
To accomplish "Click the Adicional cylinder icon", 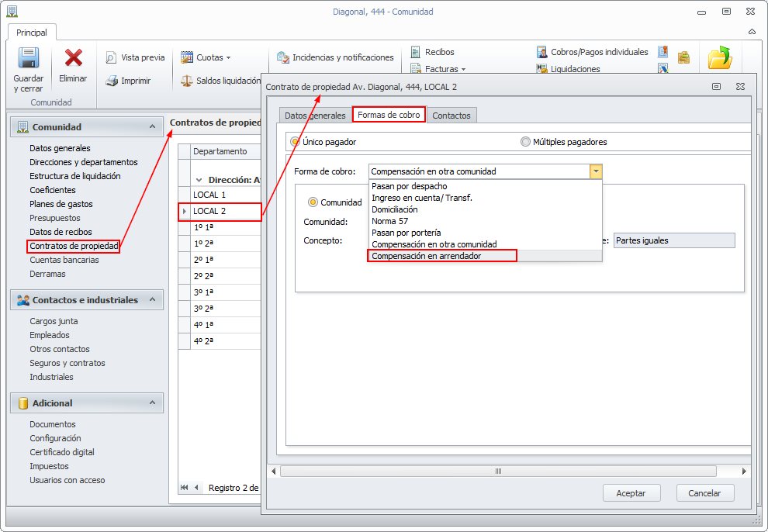I will click(x=23, y=403).
